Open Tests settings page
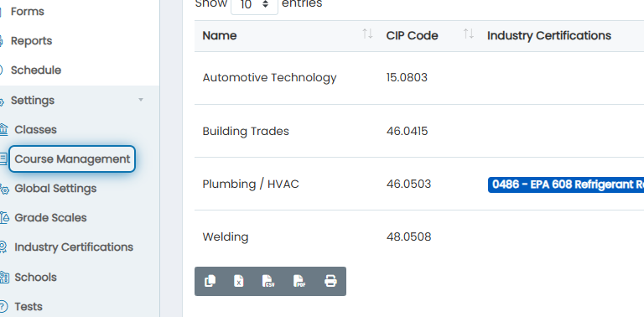 click(29, 306)
